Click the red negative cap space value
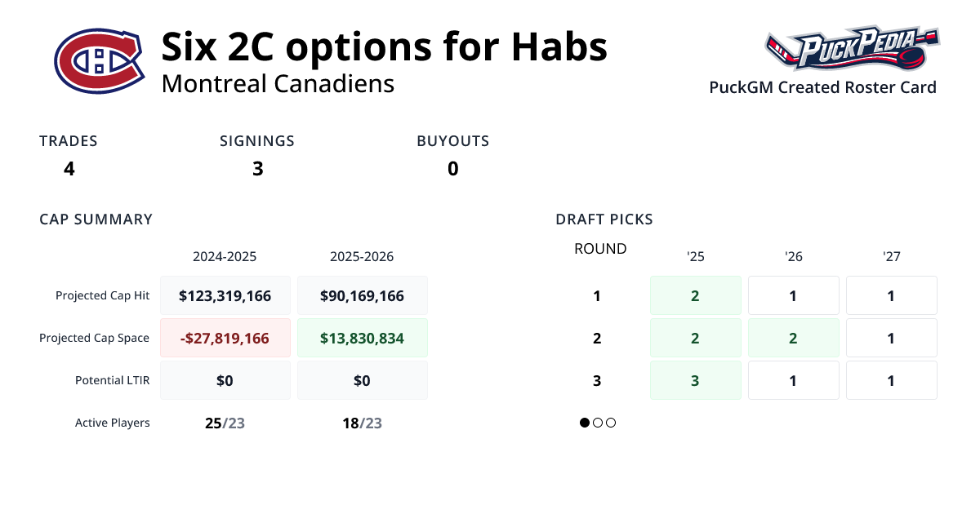This screenshot has width=980, height=514. coord(225,337)
